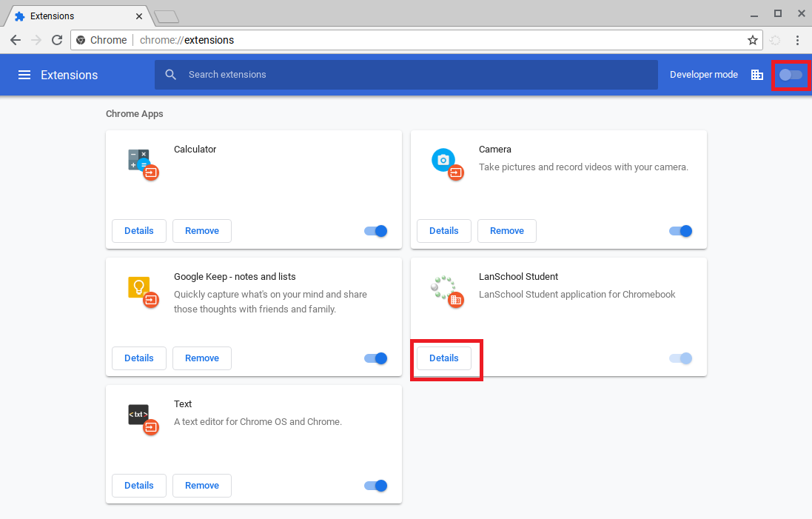Click the LanSchool Student name
This screenshot has height=519, width=812.
(518, 277)
